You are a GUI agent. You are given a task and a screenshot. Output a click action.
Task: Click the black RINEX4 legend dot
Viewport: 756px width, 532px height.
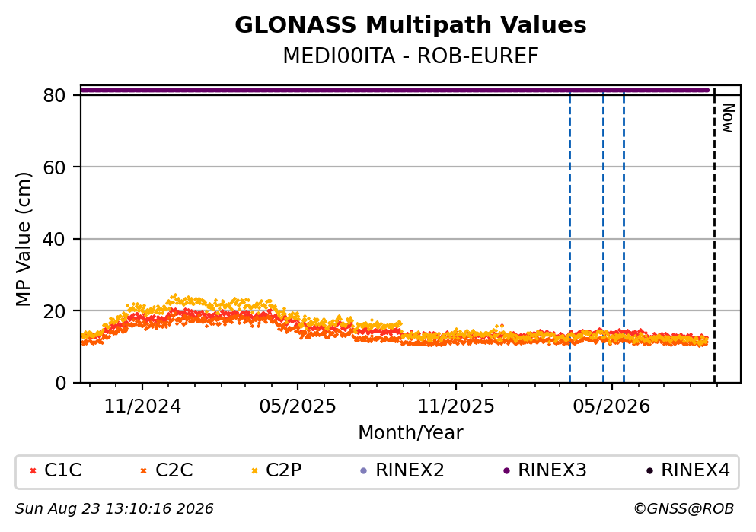point(649,471)
